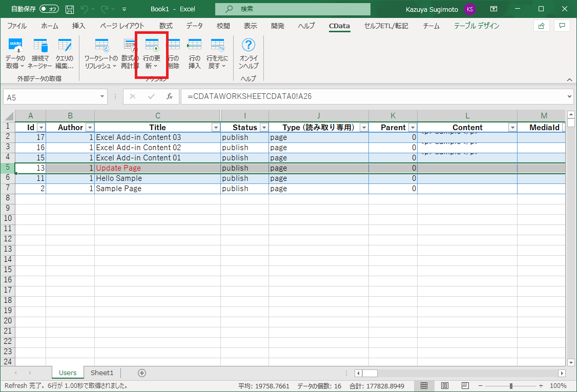Click the KS account avatar
The height and width of the screenshot is (392, 577).
pos(469,9)
